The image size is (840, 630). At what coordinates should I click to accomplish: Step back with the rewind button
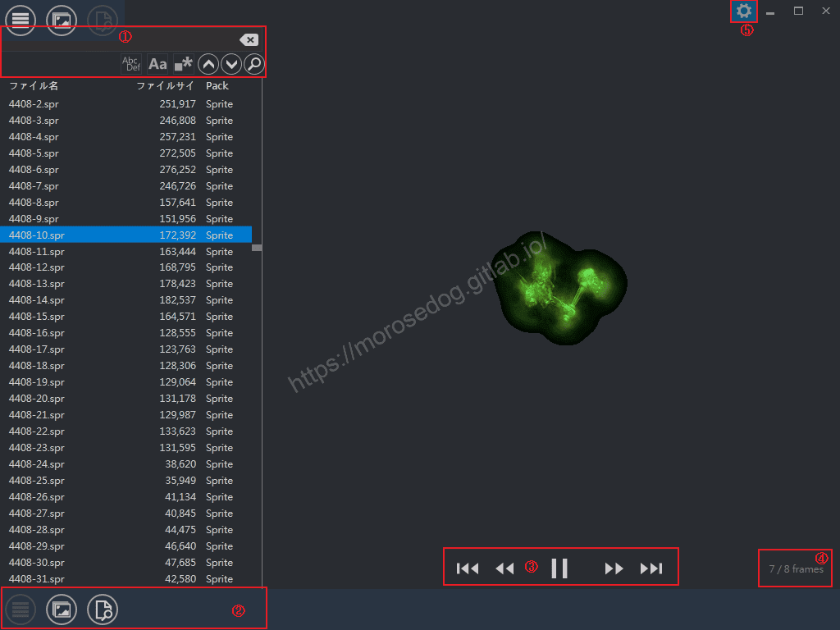tap(504, 568)
